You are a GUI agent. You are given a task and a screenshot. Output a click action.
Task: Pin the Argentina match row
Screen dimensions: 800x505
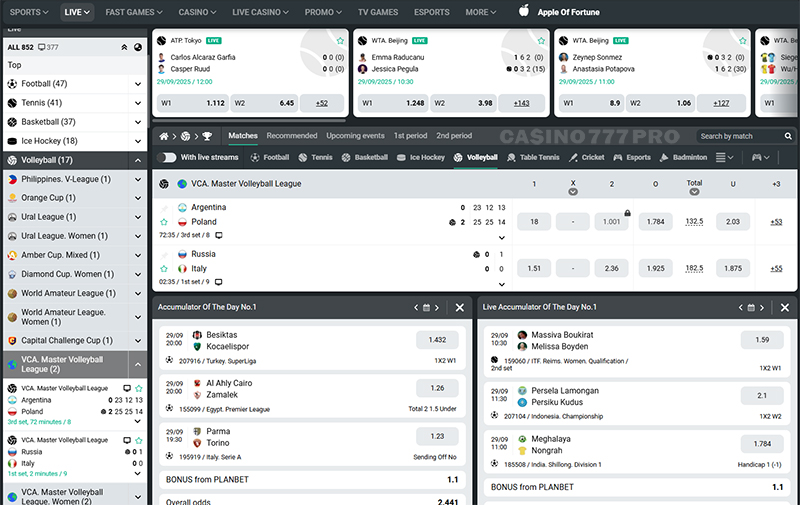[x=164, y=208]
